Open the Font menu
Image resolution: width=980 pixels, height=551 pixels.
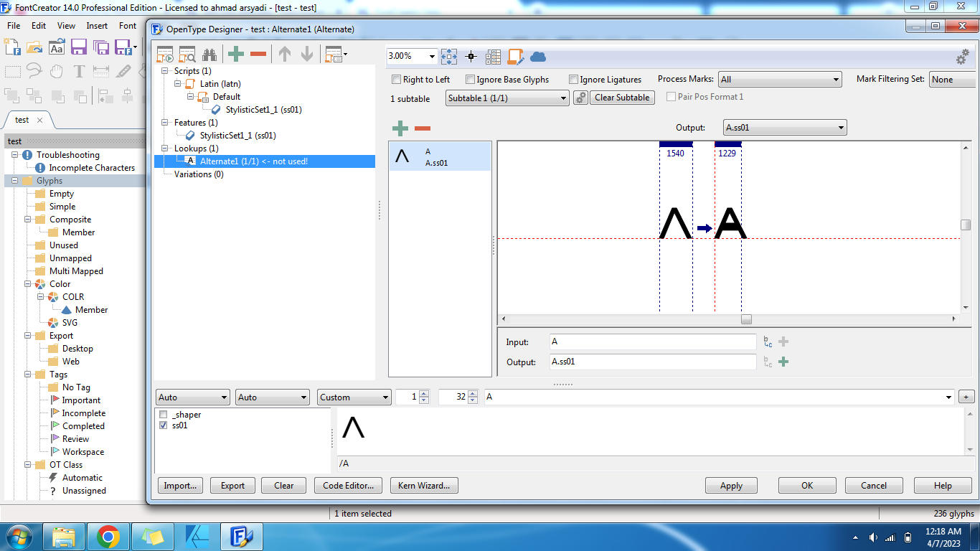coord(128,26)
